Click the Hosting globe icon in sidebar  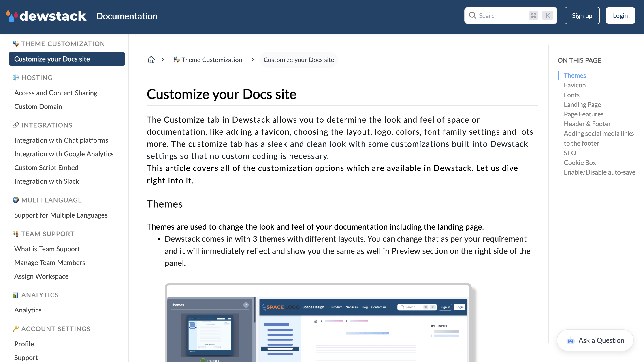coord(16,78)
